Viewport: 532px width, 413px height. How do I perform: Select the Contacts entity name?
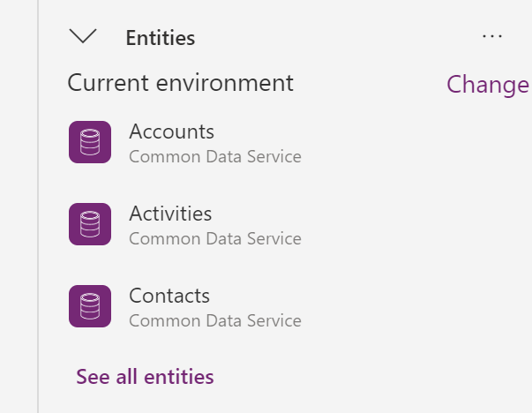click(169, 297)
